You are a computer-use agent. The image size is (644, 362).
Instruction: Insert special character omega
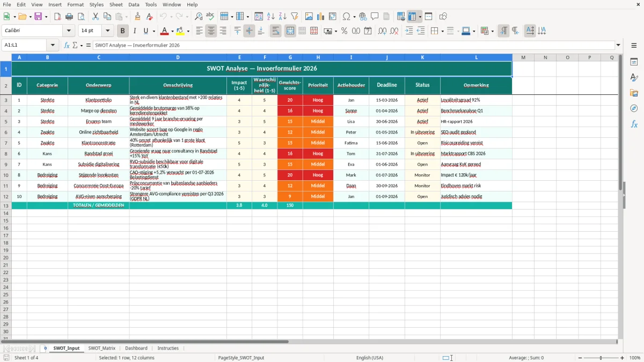click(347, 17)
